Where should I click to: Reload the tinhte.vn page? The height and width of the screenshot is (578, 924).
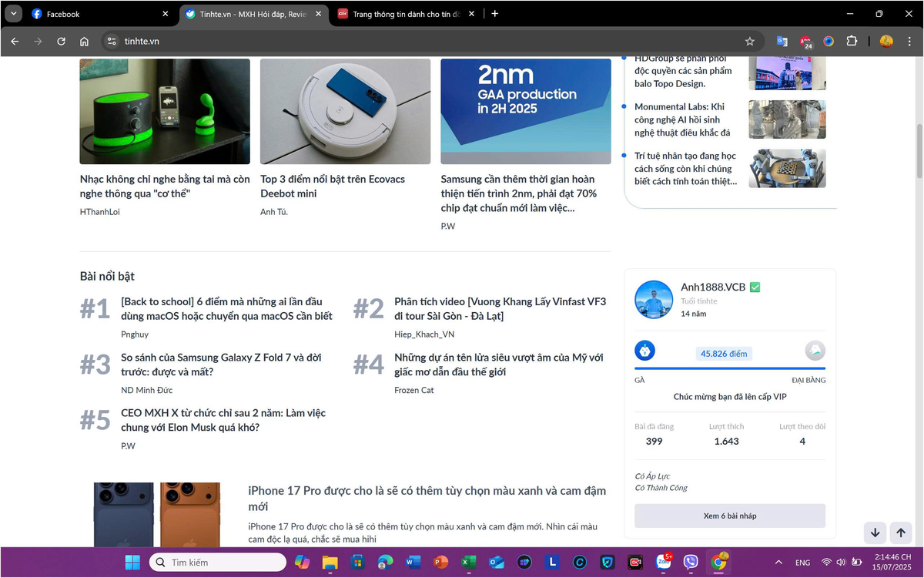coord(61,42)
